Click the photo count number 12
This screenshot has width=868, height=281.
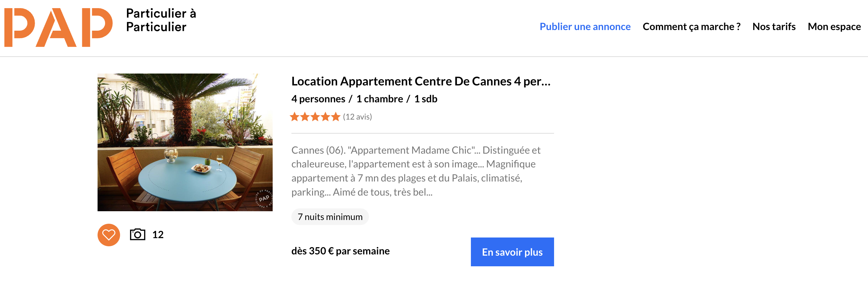pyautogui.click(x=158, y=235)
